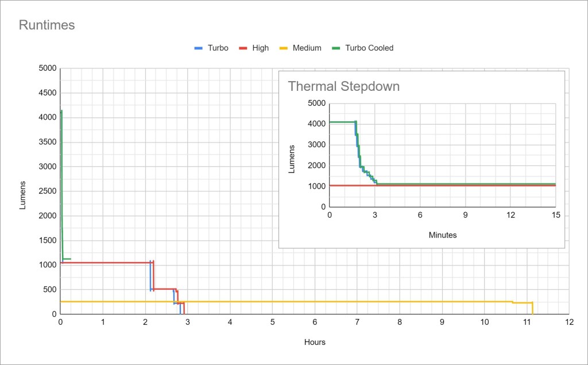
Task: Click the main chart 'Lumens' y-axis label
Action: point(23,195)
